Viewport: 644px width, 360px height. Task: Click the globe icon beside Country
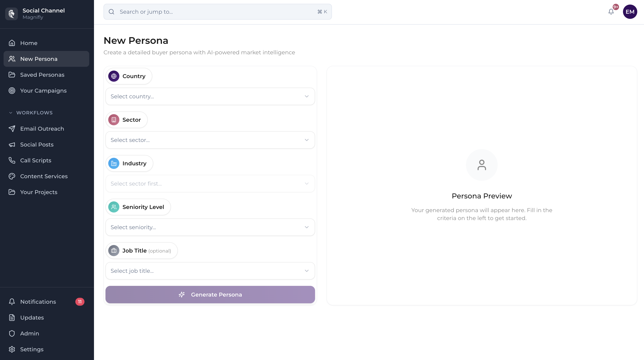[x=114, y=76]
